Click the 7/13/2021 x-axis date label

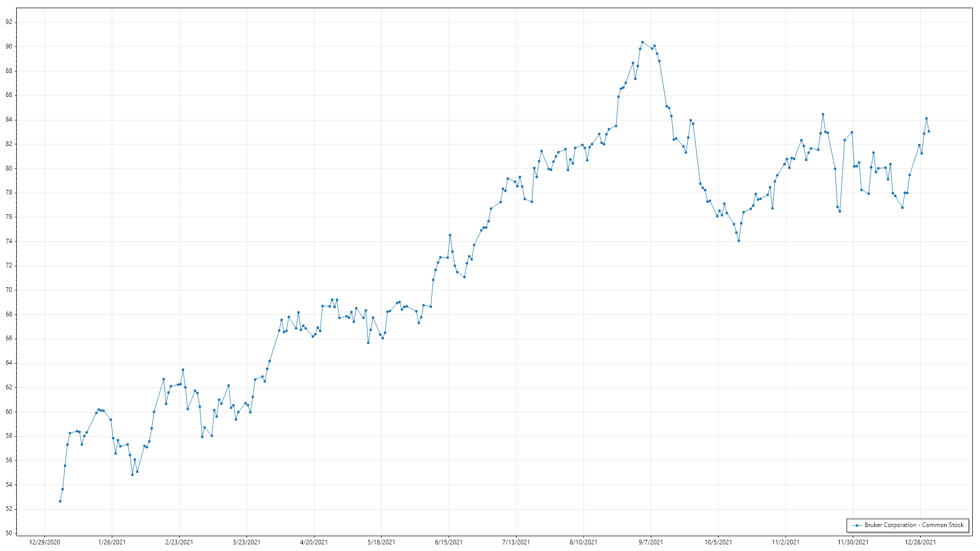coord(516,542)
